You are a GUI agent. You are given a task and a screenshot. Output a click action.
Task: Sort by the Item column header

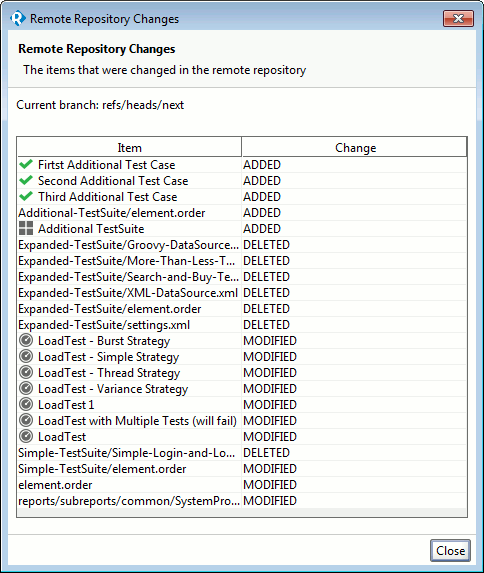129,147
